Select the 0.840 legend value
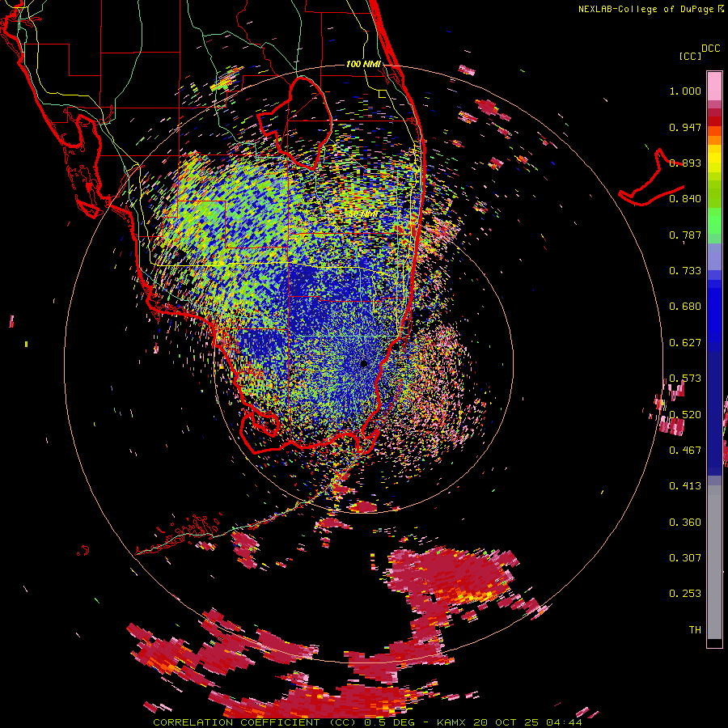This screenshot has width=728, height=728. click(x=685, y=199)
